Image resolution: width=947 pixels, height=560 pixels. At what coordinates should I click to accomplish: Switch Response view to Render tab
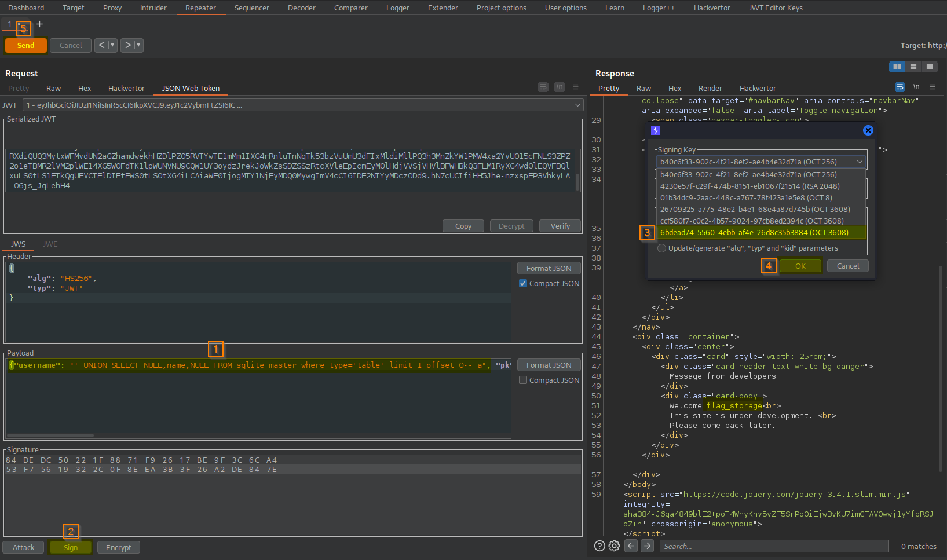(710, 88)
